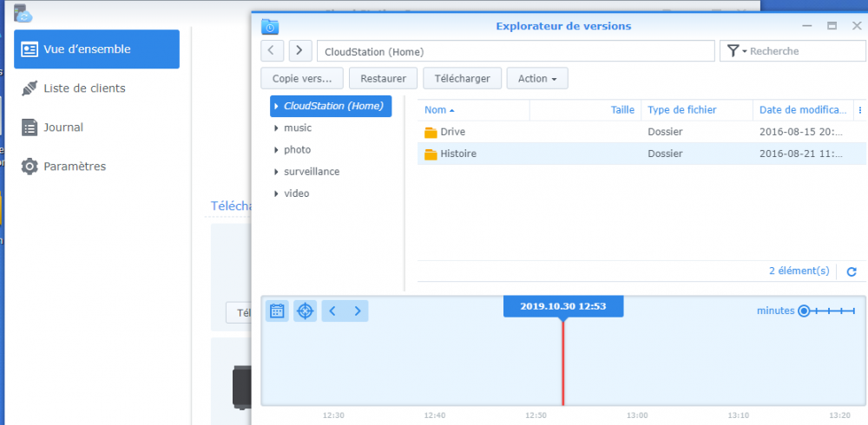Select the Drive folder row name

tap(453, 132)
